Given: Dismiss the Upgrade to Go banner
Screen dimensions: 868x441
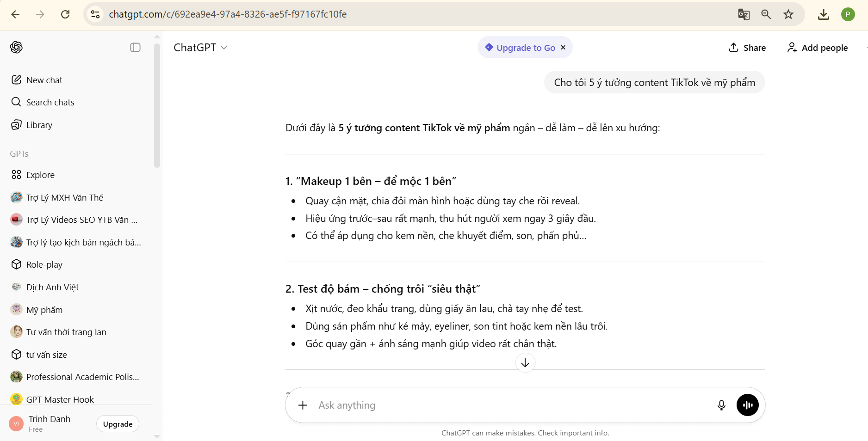Looking at the screenshot, I should click(564, 48).
